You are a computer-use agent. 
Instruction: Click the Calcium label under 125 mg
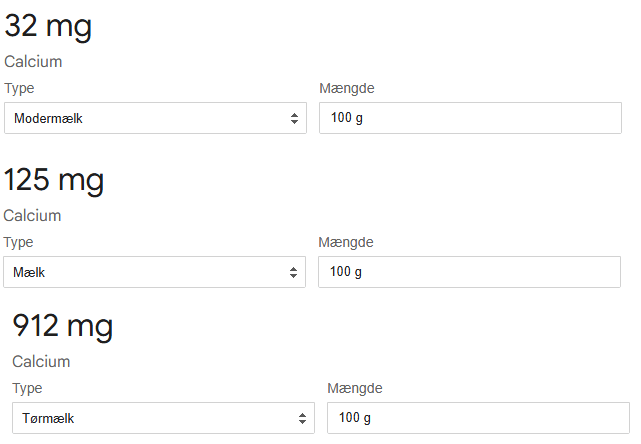pos(32,216)
